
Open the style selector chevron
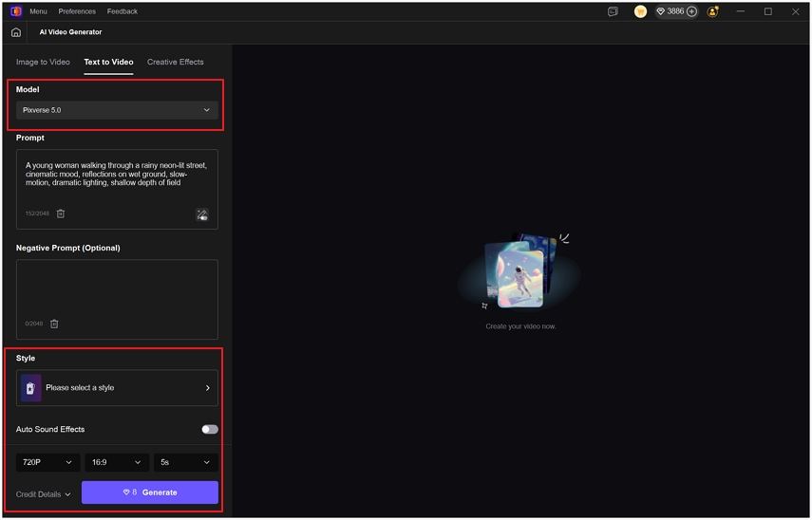(208, 388)
